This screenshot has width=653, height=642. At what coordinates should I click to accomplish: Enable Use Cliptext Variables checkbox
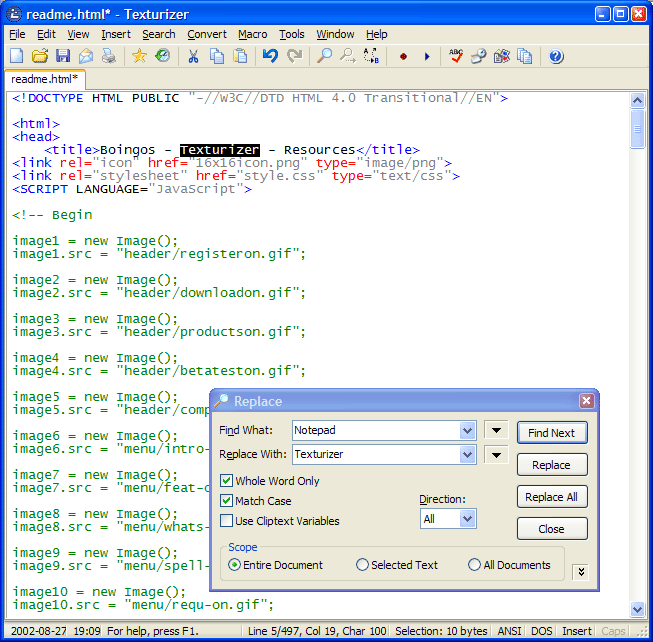click(x=226, y=521)
